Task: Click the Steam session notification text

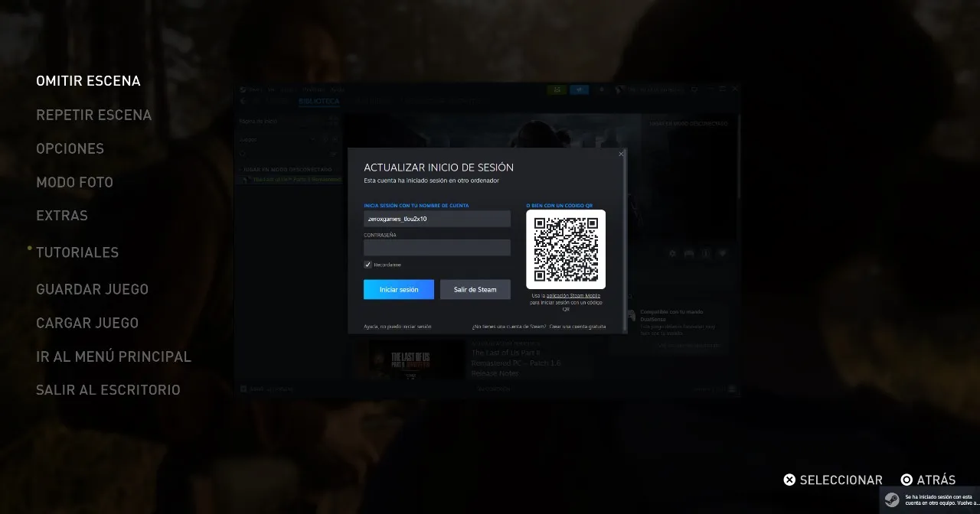Action: pyautogui.click(x=942, y=500)
